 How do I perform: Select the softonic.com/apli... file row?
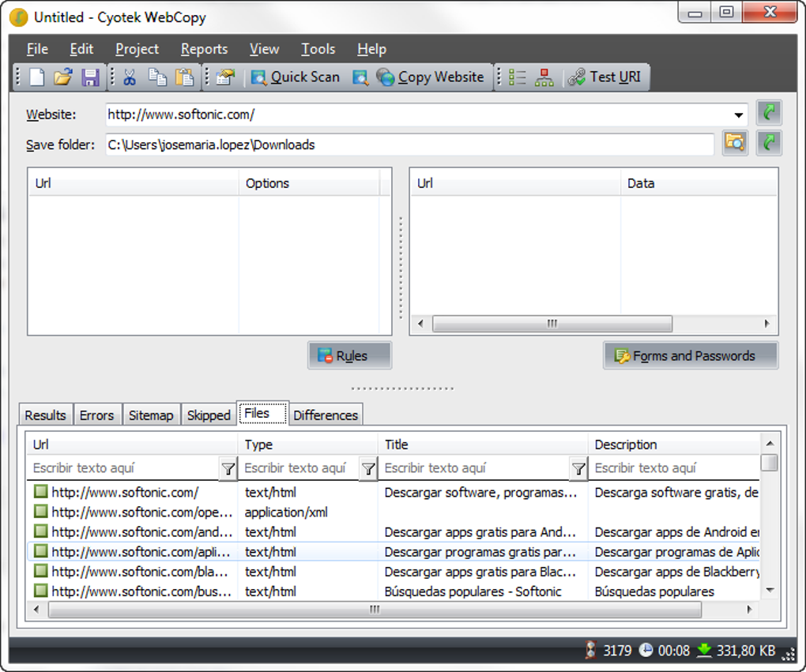click(x=394, y=552)
